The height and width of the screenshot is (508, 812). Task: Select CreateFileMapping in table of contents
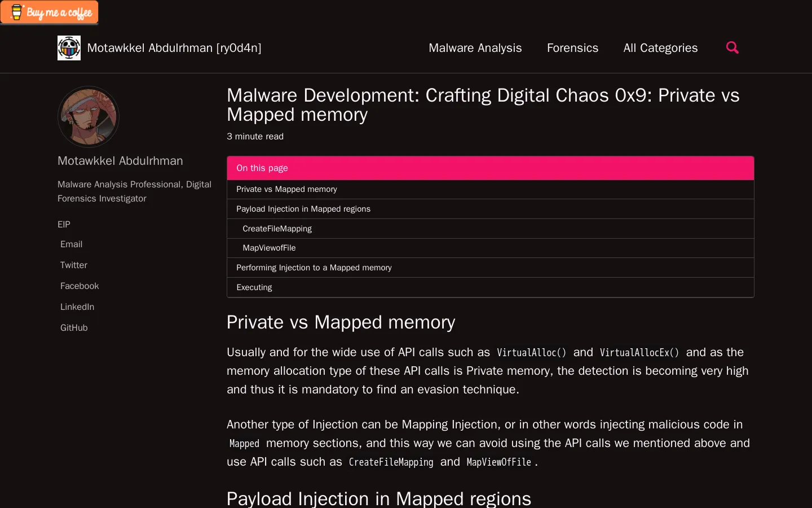277,229
